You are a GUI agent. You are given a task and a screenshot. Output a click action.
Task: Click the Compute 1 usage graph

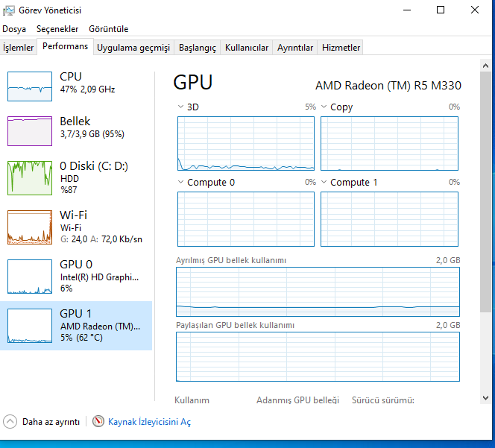click(x=389, y=219)
